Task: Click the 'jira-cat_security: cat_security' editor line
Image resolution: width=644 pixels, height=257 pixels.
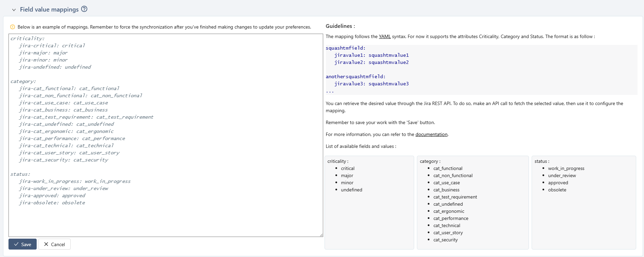Action: click(x=63, y=160)
